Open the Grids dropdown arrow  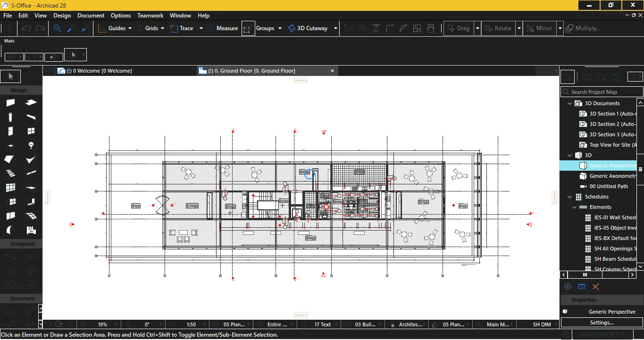click(162, 28)
